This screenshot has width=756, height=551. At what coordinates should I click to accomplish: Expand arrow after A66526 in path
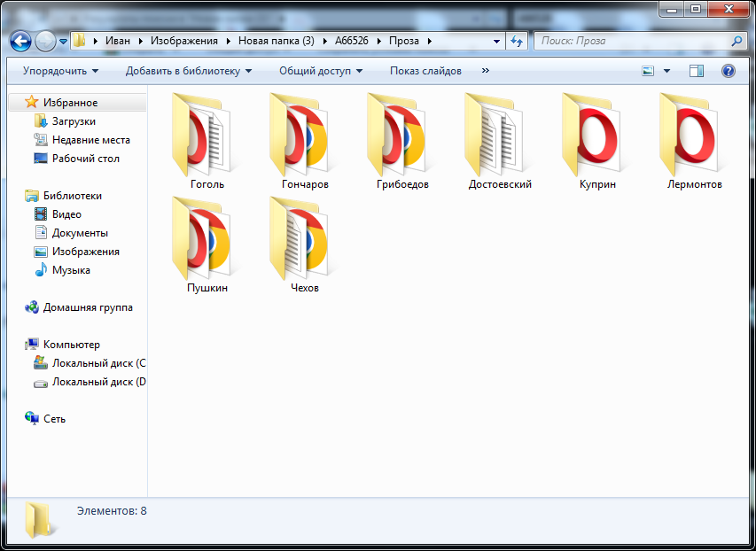[x=379, y=41]
